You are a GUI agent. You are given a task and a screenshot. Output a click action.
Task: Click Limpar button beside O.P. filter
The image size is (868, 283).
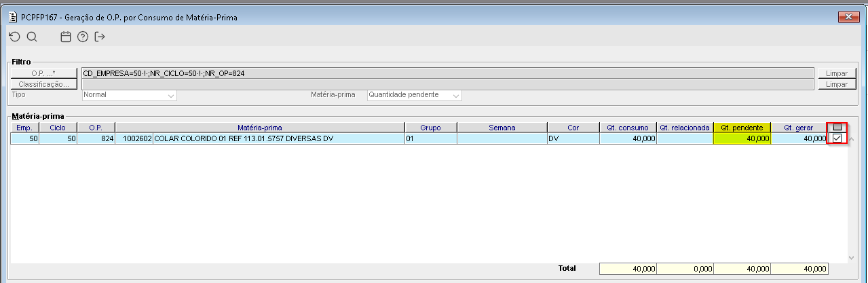[x=837, y=73]
